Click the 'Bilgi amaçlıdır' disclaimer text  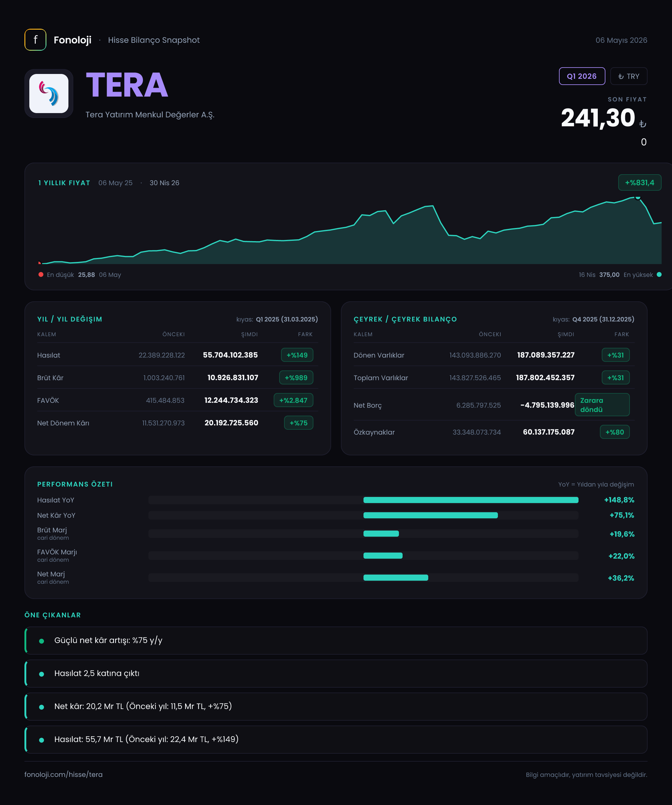(x=586, y=775)
